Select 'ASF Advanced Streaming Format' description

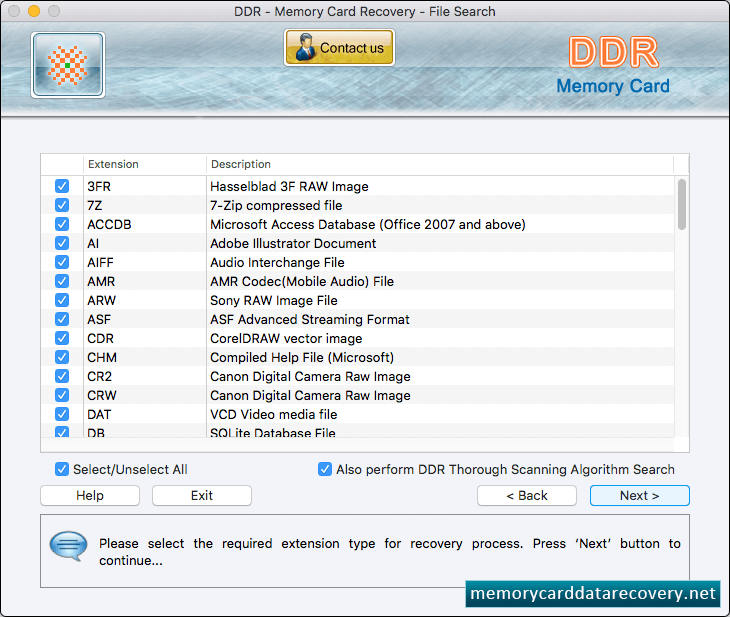(x=310, y=319)
